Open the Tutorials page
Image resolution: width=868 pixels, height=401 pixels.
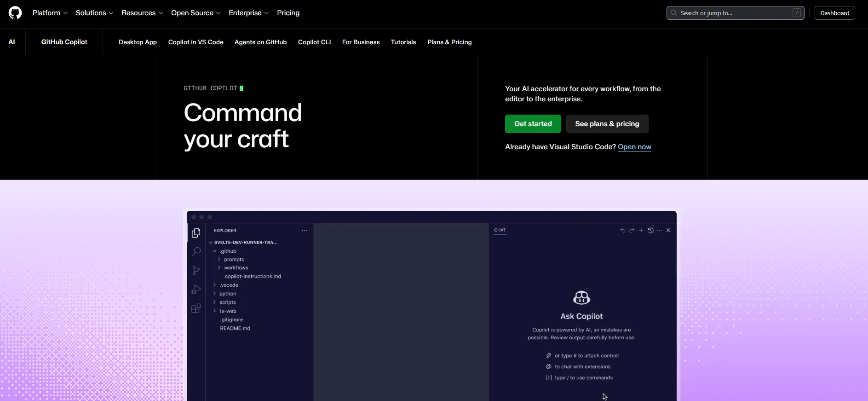(403, 42)
